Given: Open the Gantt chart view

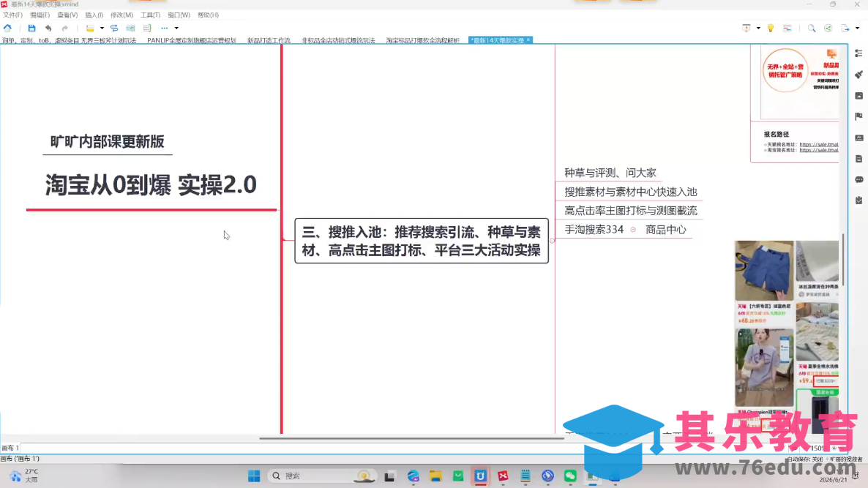Looking at the screenshot, I should click(787, 28).
